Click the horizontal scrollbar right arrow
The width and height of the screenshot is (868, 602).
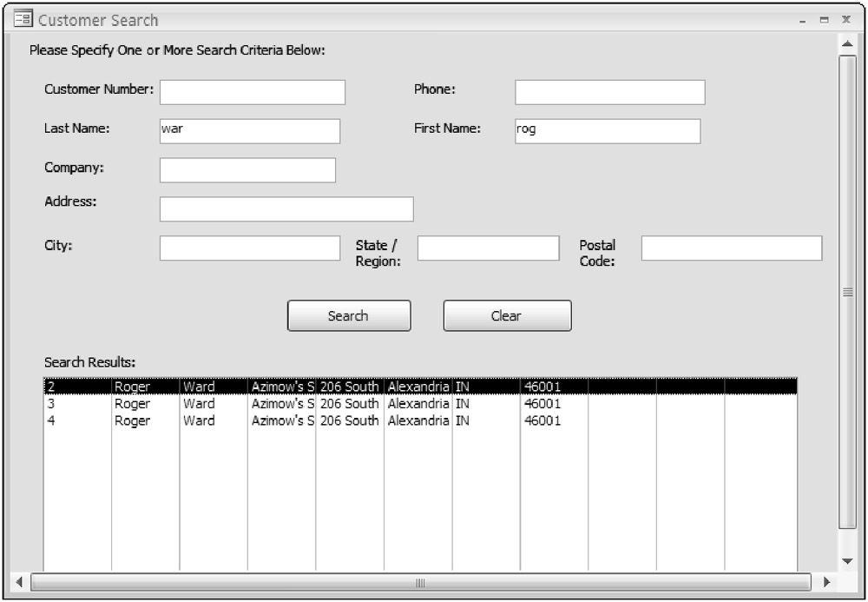tap(826, 581)
